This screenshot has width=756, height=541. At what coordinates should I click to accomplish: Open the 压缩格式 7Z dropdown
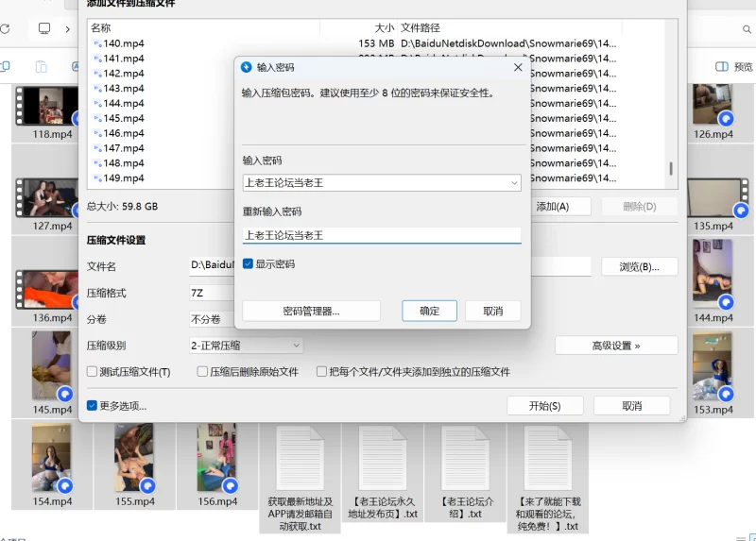point(212,293)
